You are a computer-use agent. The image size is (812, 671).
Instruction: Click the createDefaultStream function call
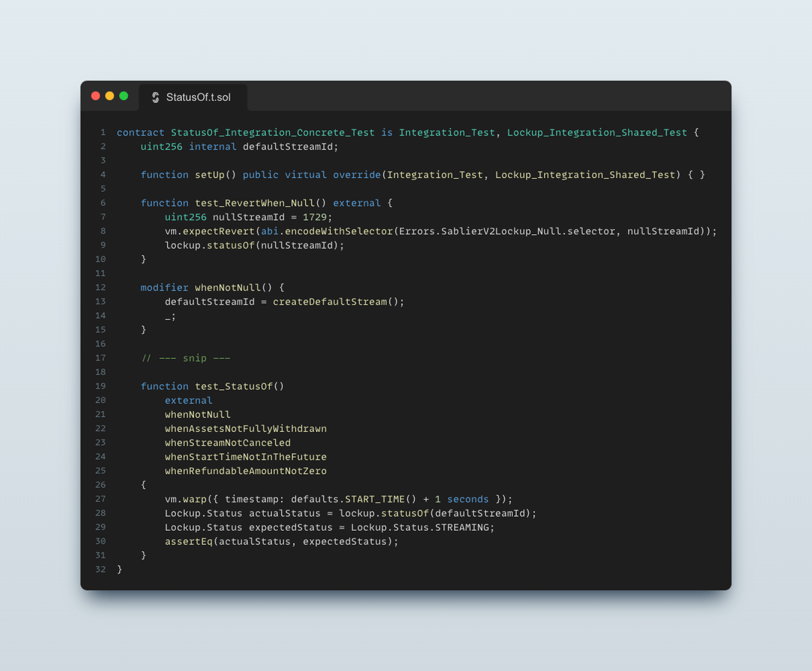[330, 302]
